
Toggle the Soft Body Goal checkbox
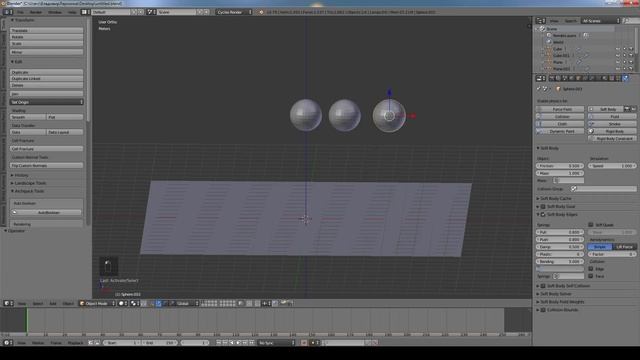pos(543,207)
